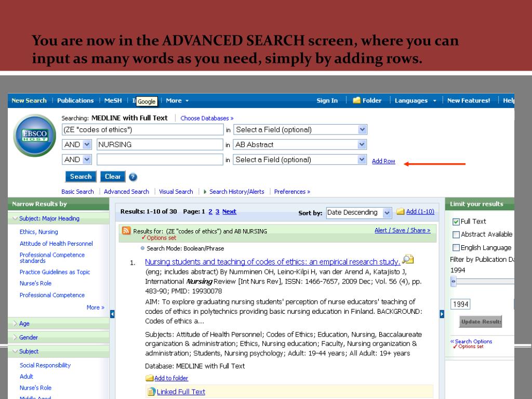Open AND operator dropdown beside NURSING
Image resolution: width=532 pixels, height=399 pixels.
(x=87, y=144)
